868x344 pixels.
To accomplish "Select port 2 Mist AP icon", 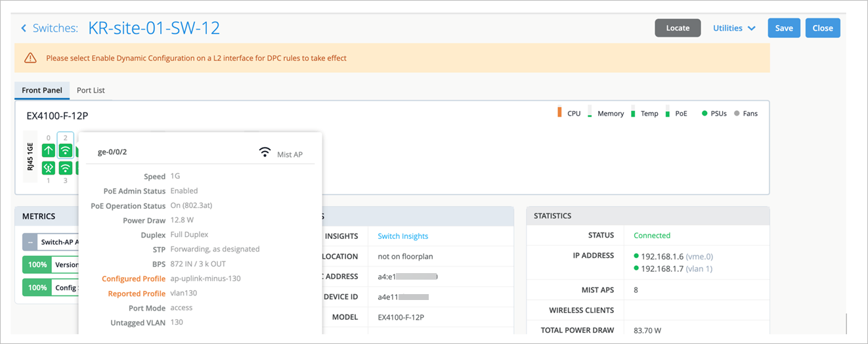I will [65, 150].
